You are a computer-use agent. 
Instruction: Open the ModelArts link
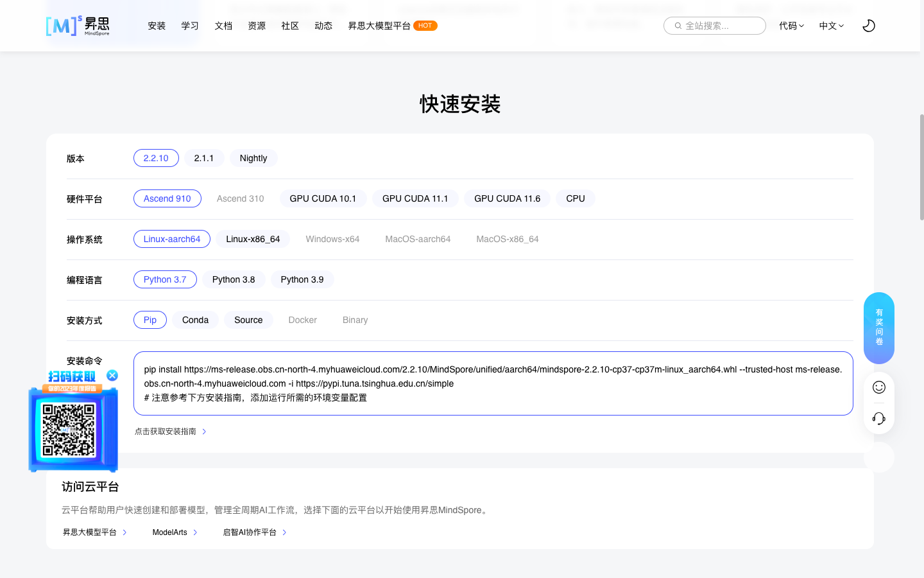tap(175, 532)
